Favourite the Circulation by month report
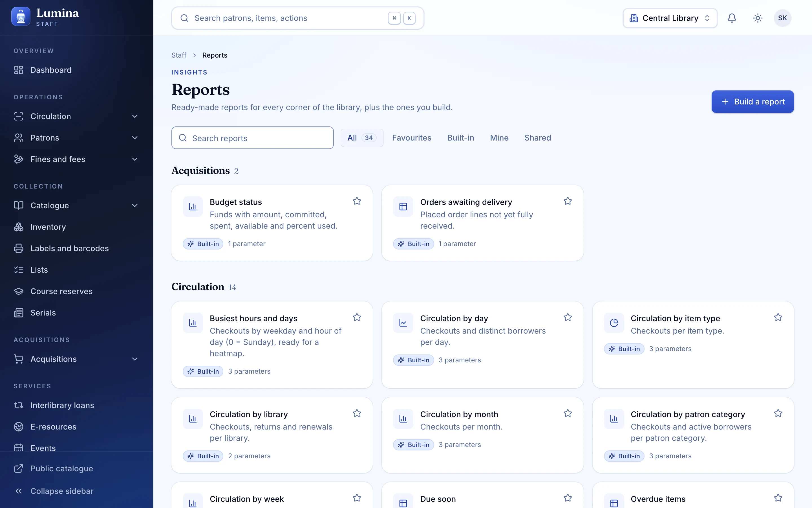812x508 pixels. coord(568,413)
